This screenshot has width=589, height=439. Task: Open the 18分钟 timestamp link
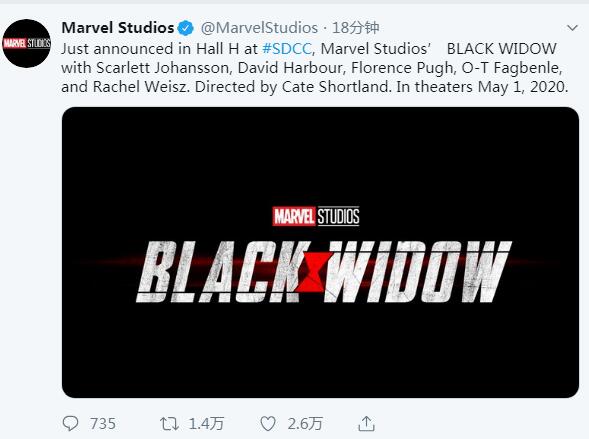355,28
